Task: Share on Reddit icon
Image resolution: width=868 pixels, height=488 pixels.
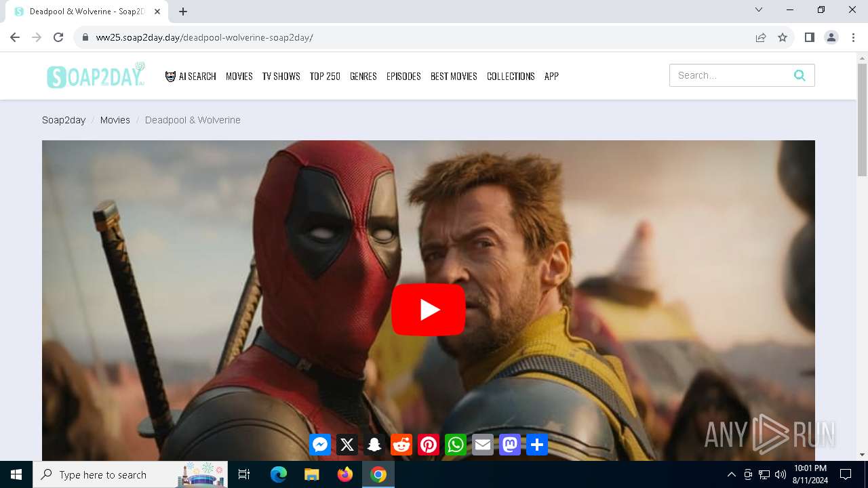Action: 401,445
